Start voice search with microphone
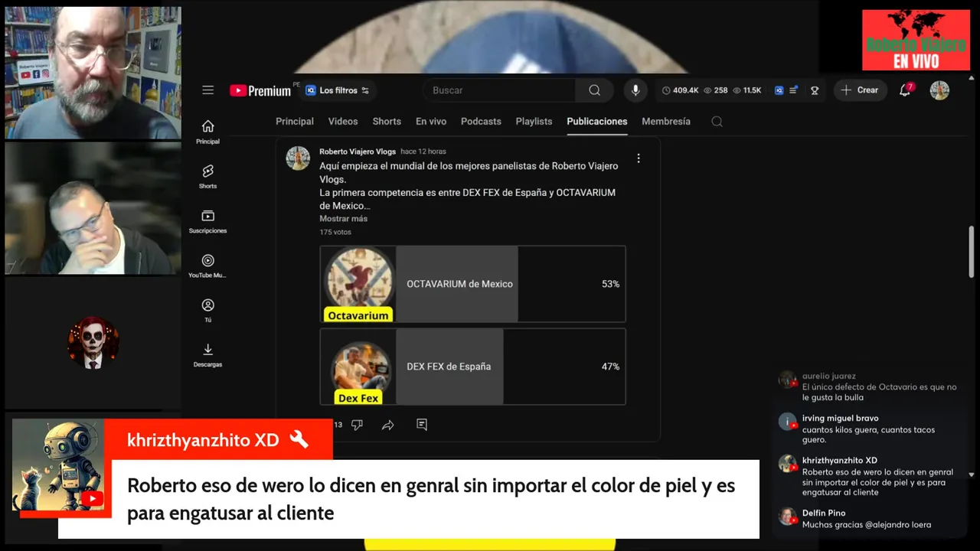 tap(635, 90)
